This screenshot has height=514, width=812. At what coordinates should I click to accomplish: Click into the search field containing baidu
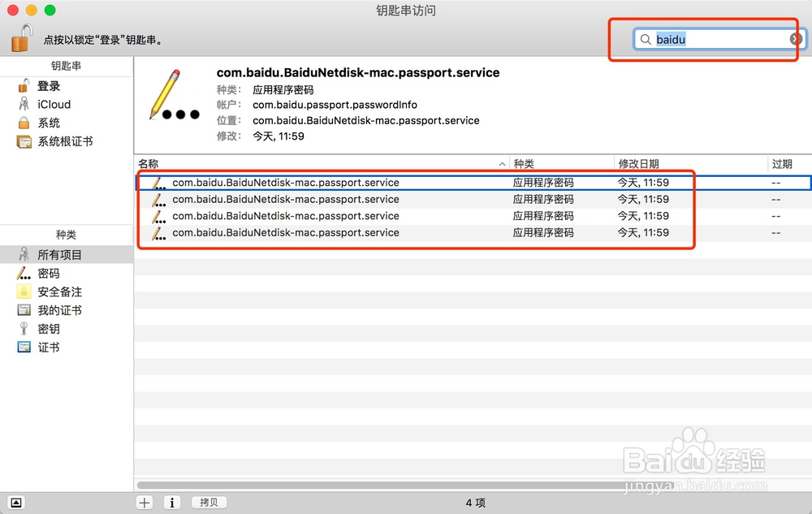(719, 39)
